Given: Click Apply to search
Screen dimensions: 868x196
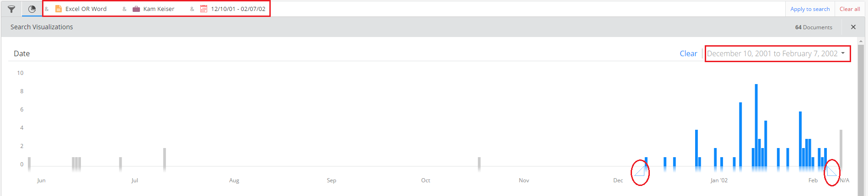Looking at the screenshot, I should click(x=810, y=9).
